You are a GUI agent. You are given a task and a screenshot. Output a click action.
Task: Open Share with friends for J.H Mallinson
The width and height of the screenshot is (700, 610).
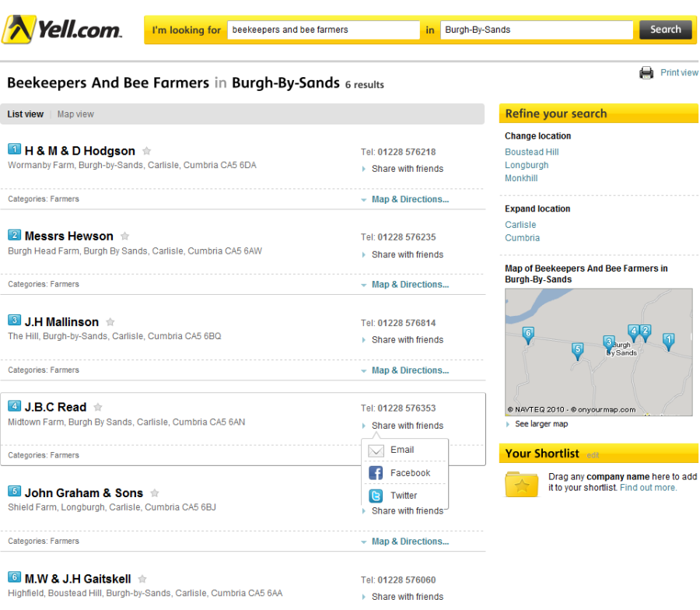(x=403, y=340)
